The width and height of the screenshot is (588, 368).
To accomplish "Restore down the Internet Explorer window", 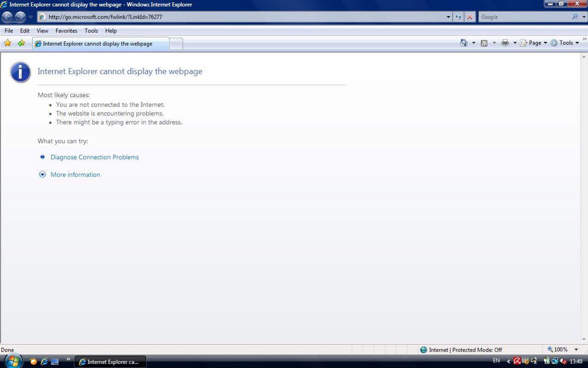I will click(561, 4).
